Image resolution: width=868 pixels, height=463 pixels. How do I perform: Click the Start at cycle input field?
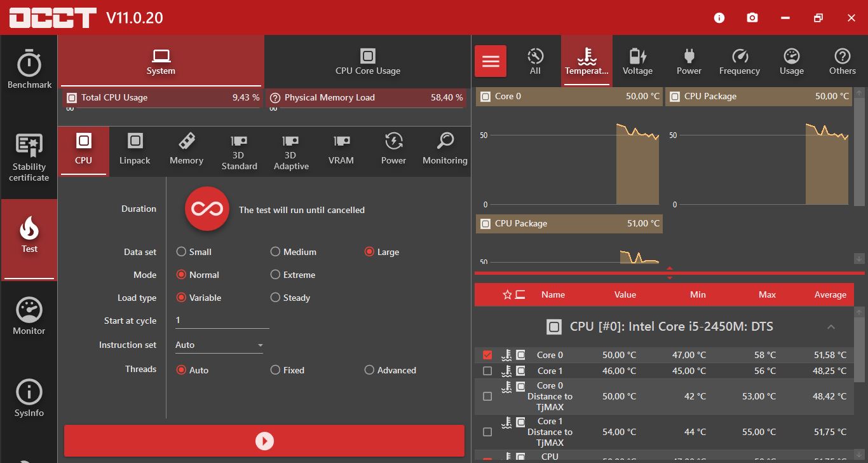[x=222, y=321]
